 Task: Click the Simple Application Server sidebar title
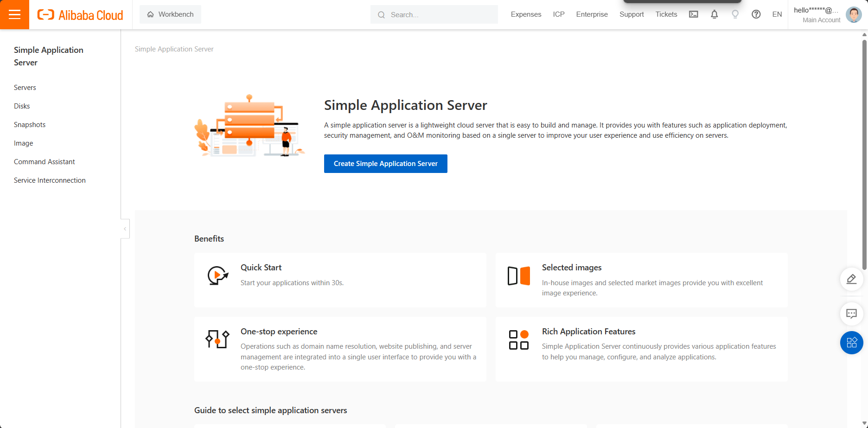click(49, 56)
